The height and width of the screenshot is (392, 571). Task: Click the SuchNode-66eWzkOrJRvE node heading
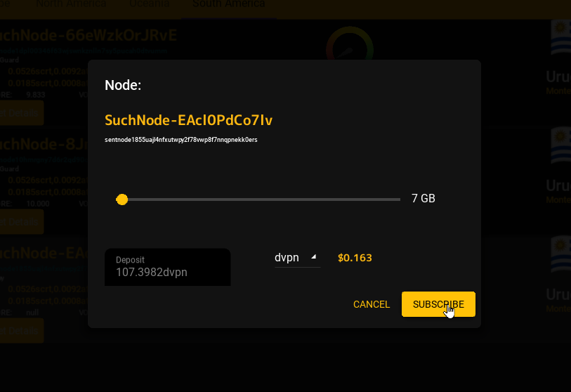88,35
